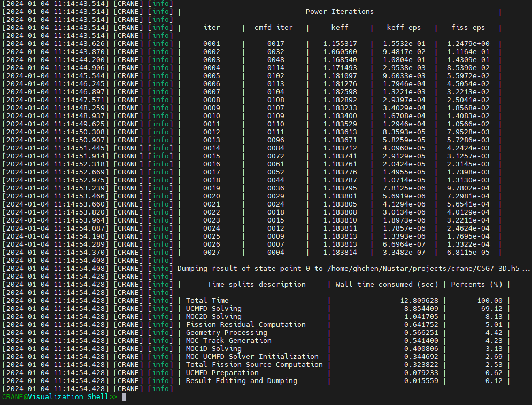Click 'Result Editing and Dumping' row label

click(242, 381)
